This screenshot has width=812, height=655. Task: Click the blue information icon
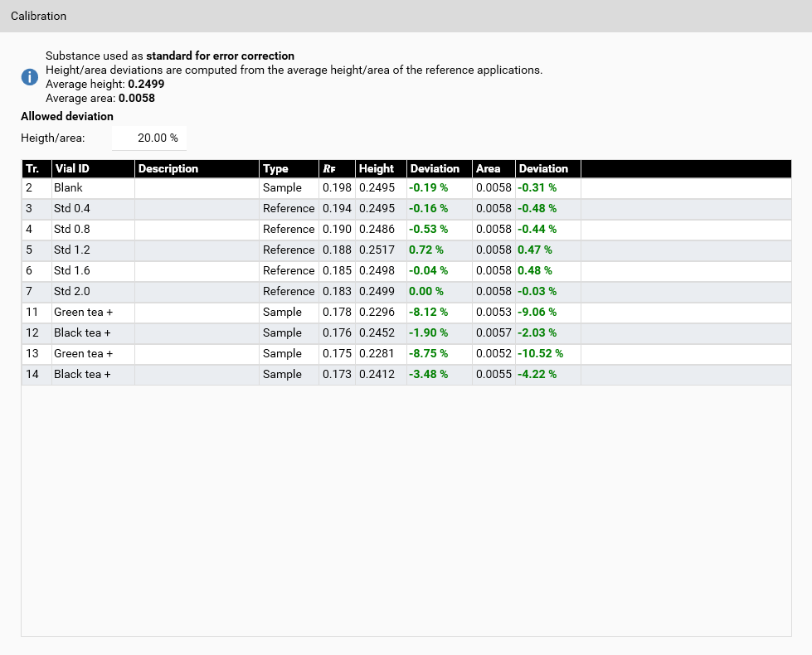coord(29,77)
